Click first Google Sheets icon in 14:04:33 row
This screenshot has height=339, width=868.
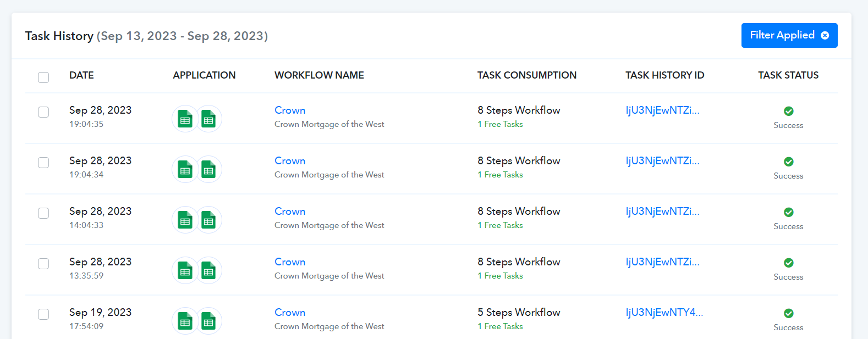coord(185,220)
